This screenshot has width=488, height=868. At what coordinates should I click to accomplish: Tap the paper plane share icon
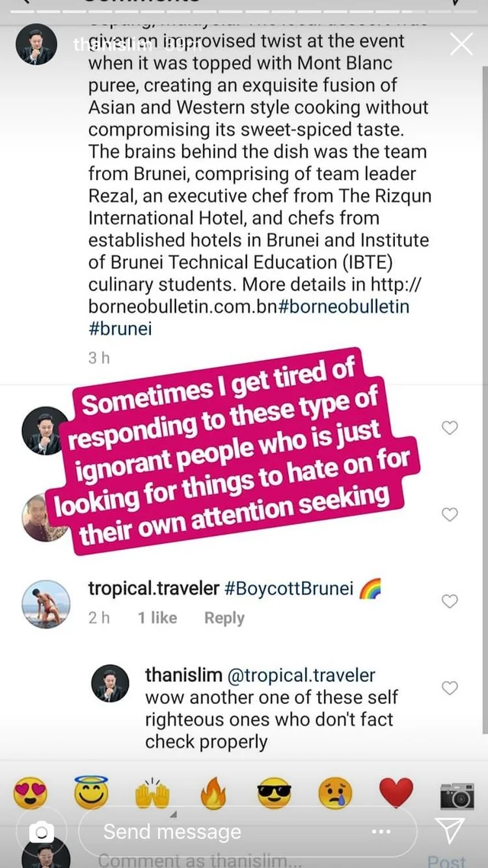449,831
